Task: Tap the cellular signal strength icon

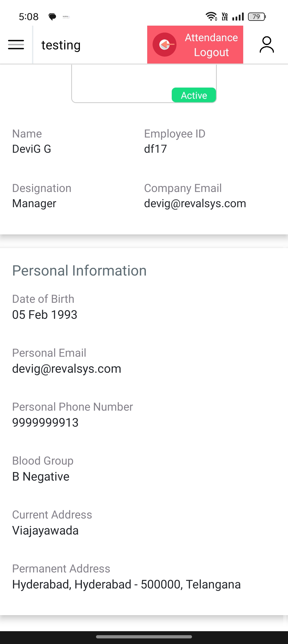Action: click(238, 17)
